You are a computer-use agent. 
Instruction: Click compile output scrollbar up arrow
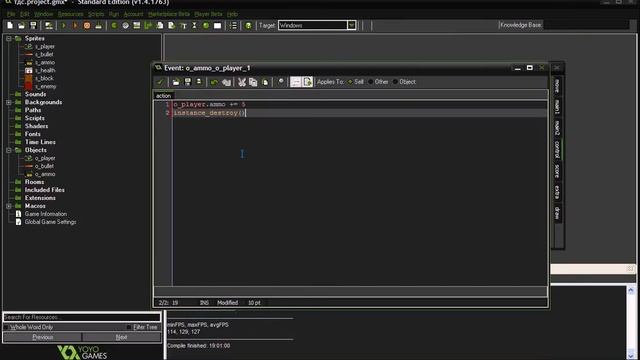coord(631,290)
